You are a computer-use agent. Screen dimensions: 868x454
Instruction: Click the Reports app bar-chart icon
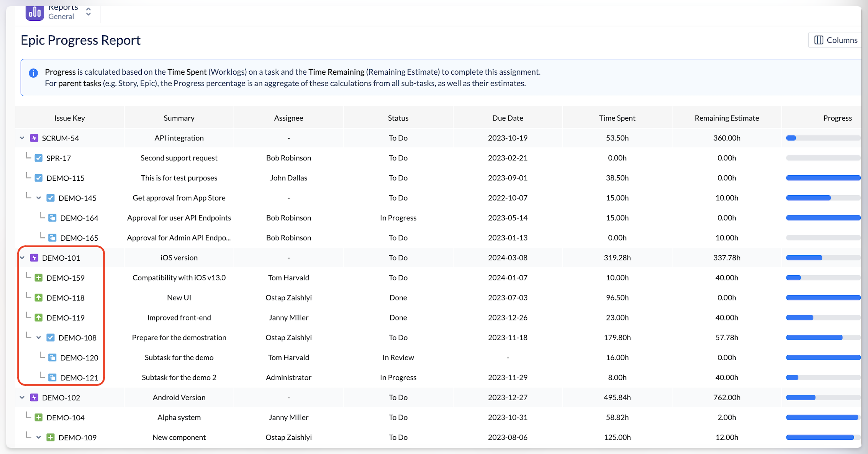point(34,13)
